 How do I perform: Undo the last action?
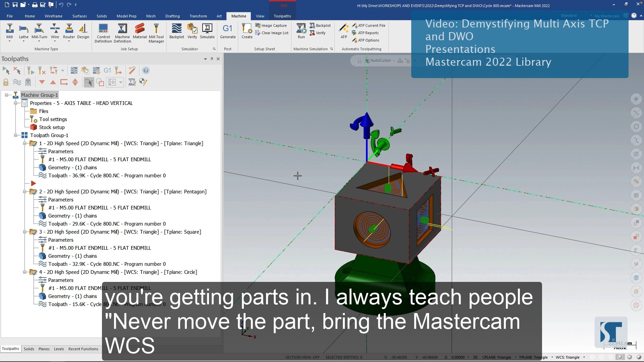(x=61, y=5)
